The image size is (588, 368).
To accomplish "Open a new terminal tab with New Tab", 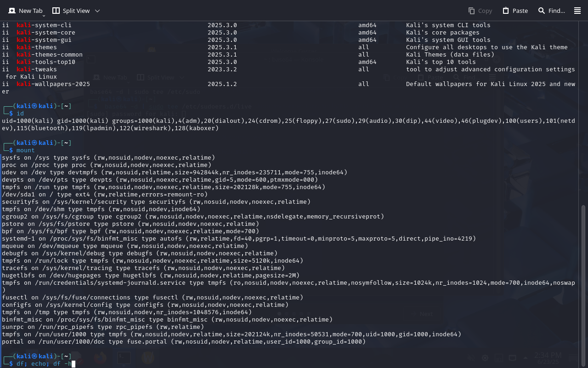I will [x=25, y=11].
